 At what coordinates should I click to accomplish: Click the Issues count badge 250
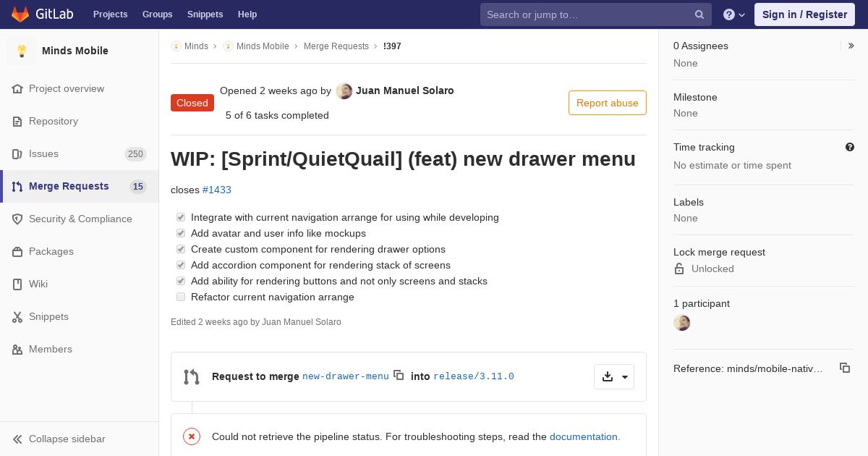pos(135,153)
